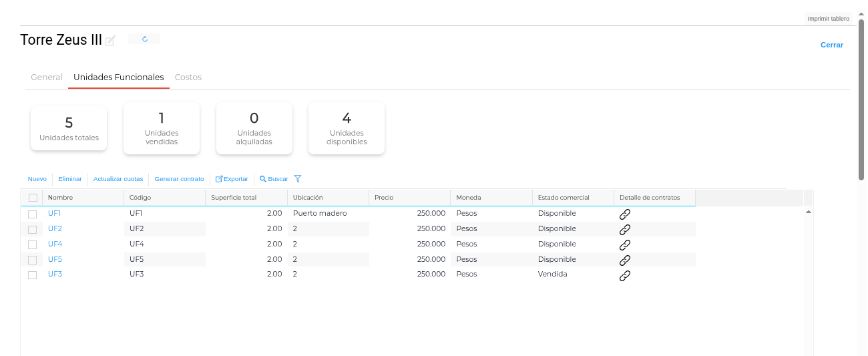Open the filter funnel icon in the toolbar
868x356 pixels.
[298, 179]
